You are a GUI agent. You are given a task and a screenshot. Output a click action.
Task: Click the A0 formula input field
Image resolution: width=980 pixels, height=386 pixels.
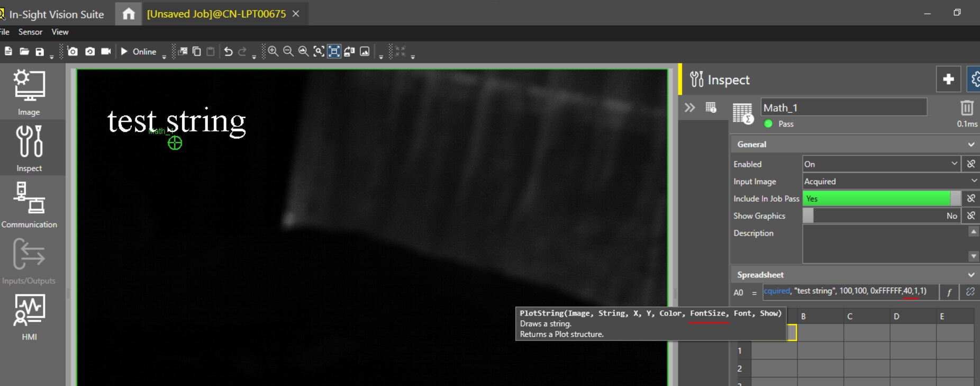(851, 292)
